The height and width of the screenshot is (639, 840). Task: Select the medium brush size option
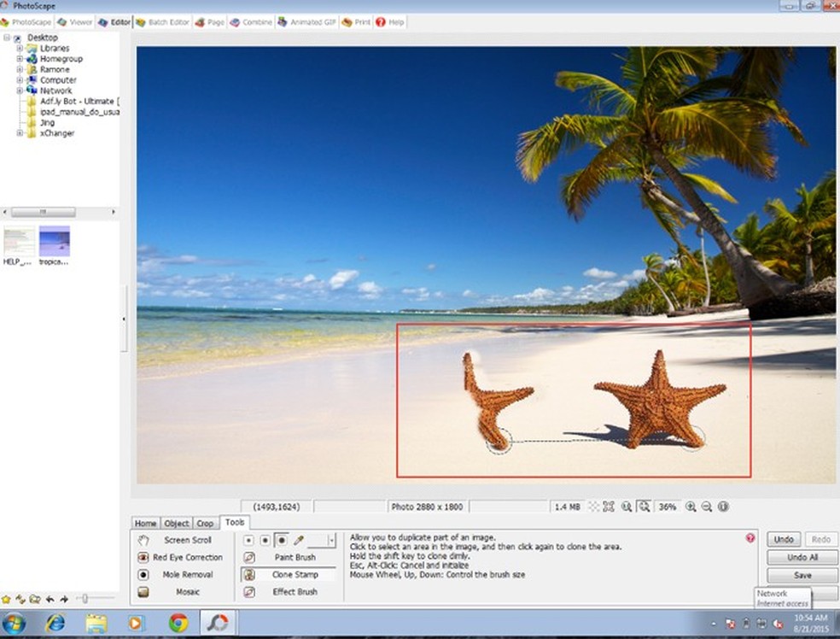point(265,541)
